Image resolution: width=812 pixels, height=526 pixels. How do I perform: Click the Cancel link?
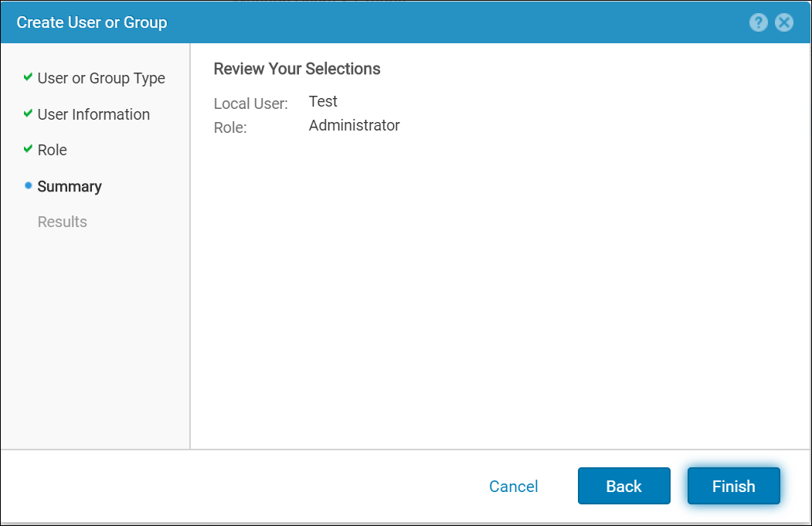(513, 486)
